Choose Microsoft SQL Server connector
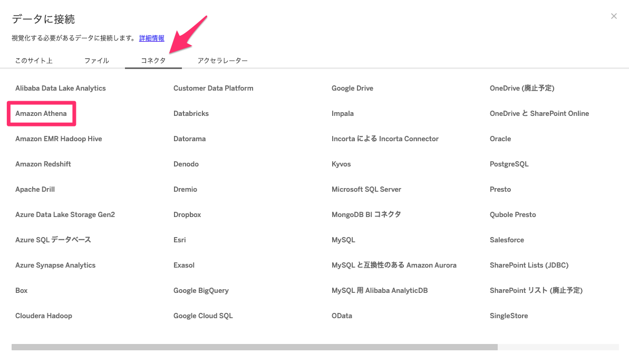 point(366,190)
